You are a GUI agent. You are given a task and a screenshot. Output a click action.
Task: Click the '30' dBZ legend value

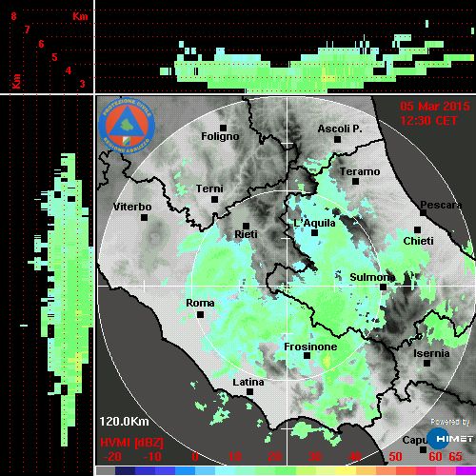click(x=314, y=457)
